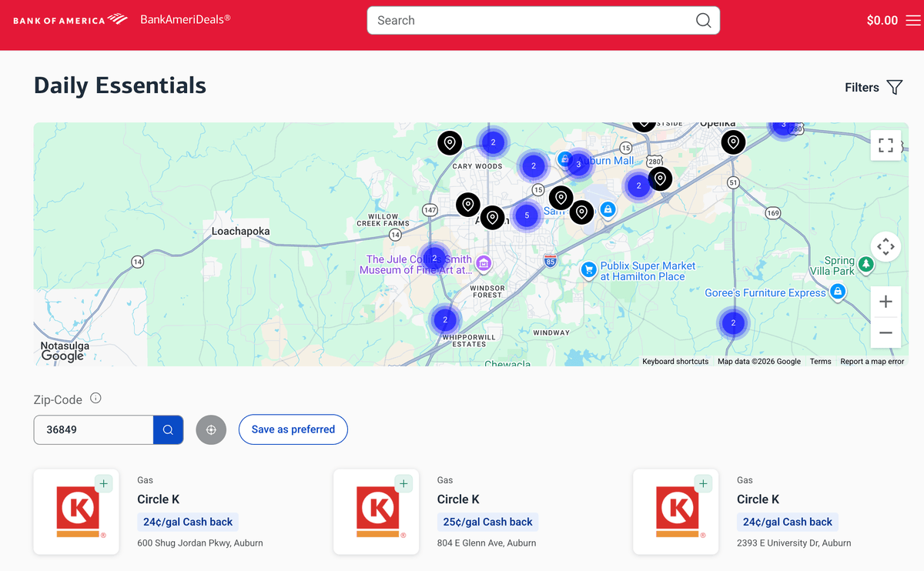This screenshot has width=924, height=571.
Task: Click the magnifier icon in the search bar
Action: point(703,21)
